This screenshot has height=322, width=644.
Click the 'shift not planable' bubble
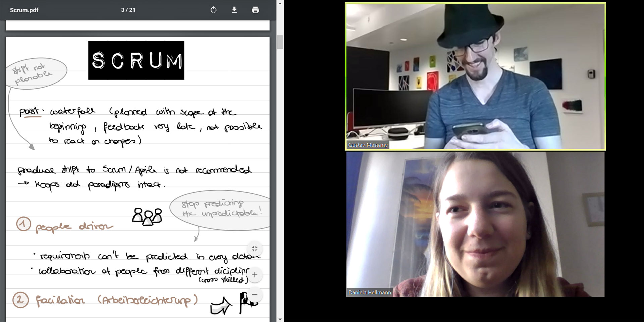36,73
